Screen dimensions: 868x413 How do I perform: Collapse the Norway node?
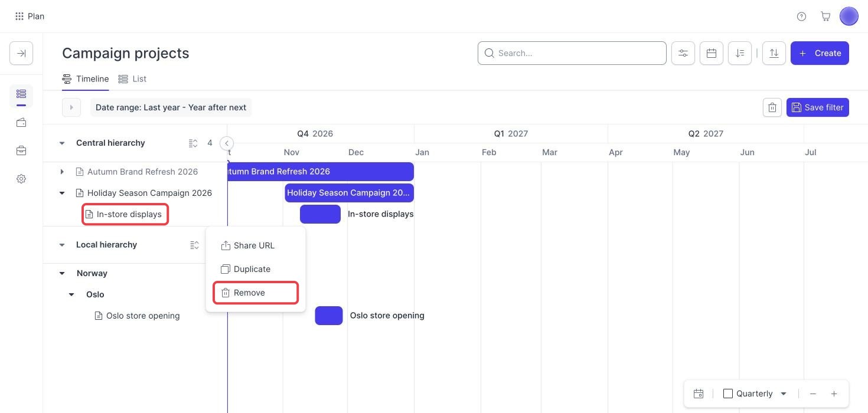pyautogui.click(x=62, y=273)
